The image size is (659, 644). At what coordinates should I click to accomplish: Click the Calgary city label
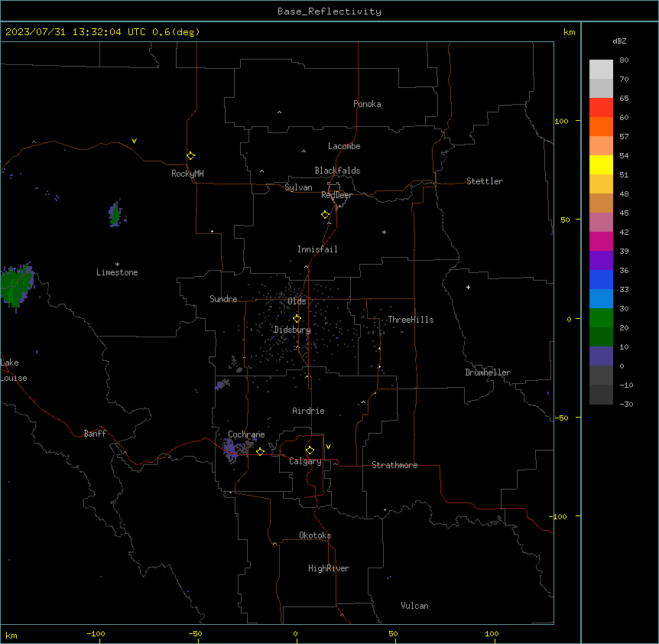(306, 461)
